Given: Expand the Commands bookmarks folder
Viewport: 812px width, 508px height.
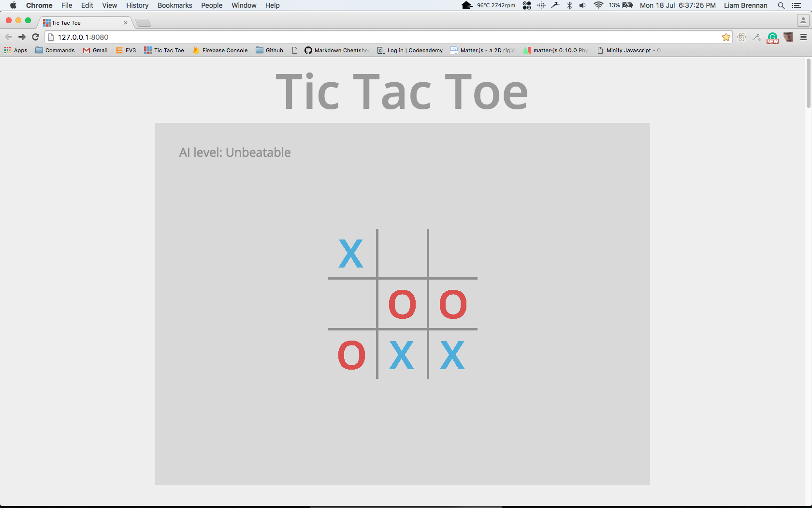Looking at the screenshot, I should [55, 50].
